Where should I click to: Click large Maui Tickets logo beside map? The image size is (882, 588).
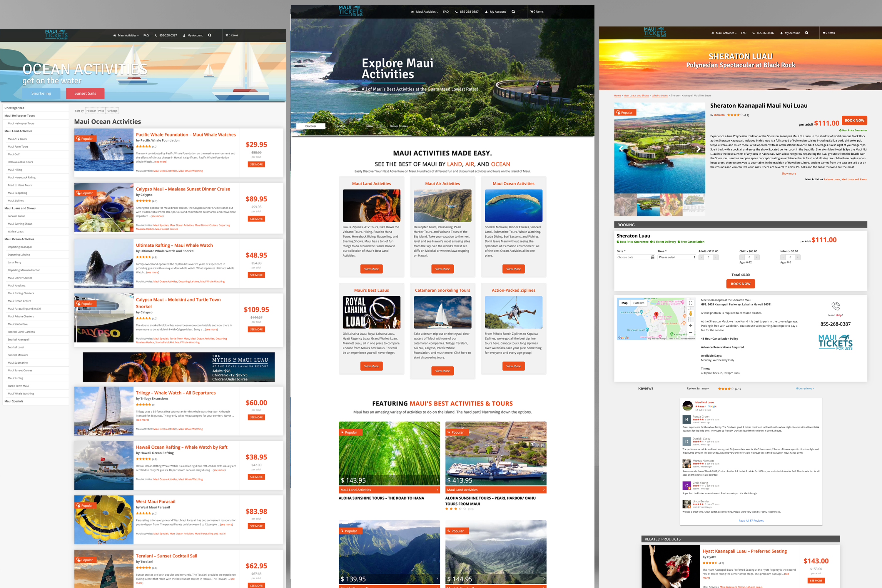835,342
